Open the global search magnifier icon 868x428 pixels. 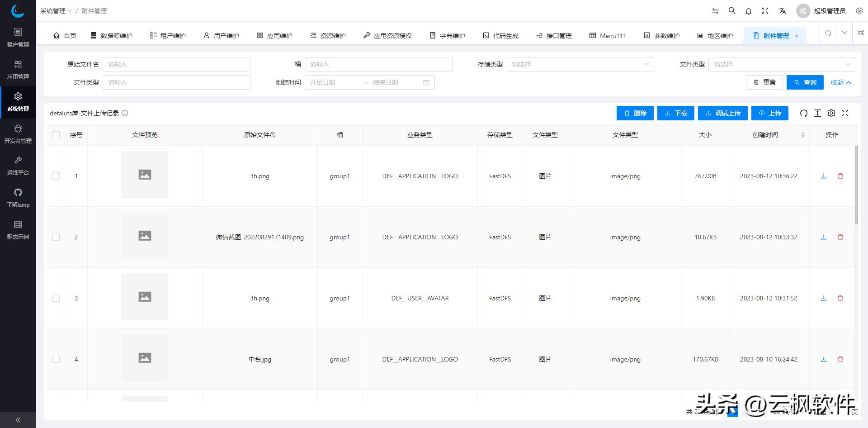coord(731,11)
